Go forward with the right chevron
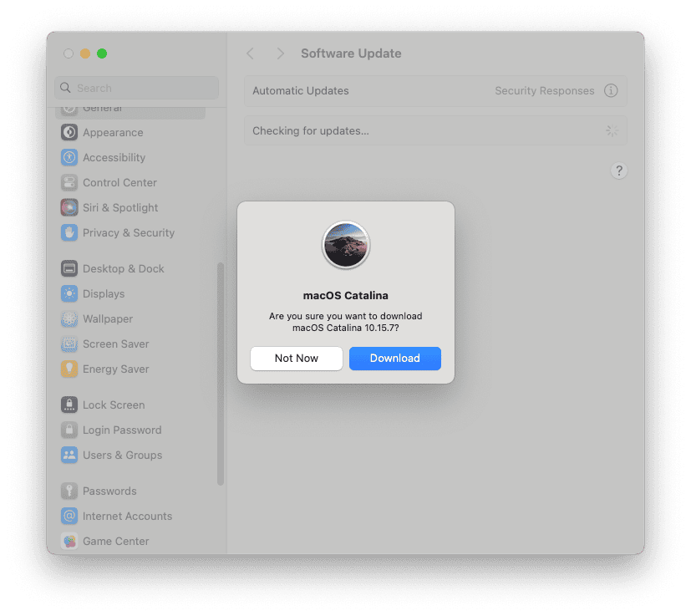This screenshot has height=616, width=691. 280,53
